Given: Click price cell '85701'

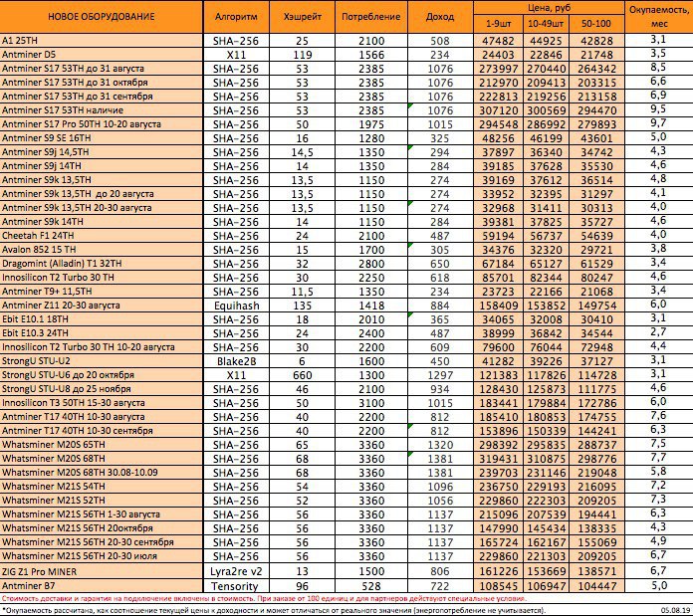Looking at the screenshot, I should (x=498, y=278).
